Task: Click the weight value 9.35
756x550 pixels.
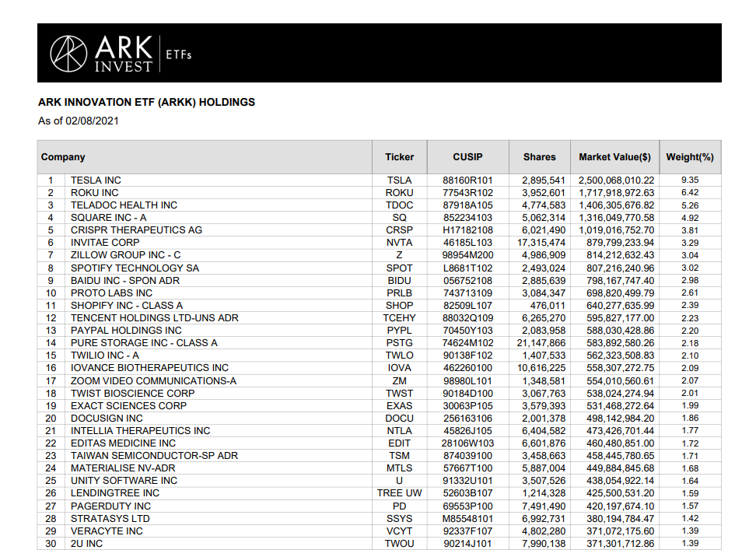Action: [x=690, y=180]
